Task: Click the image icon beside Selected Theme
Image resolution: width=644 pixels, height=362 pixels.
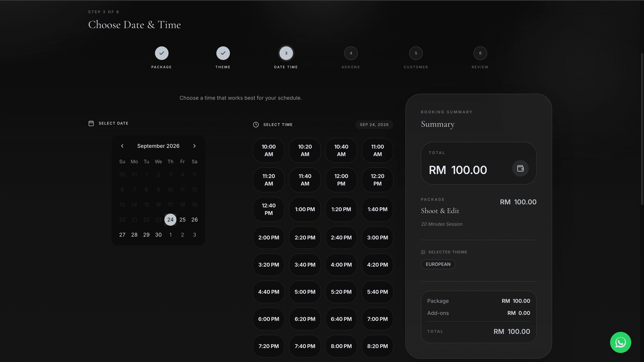Action: coord(423,252)
